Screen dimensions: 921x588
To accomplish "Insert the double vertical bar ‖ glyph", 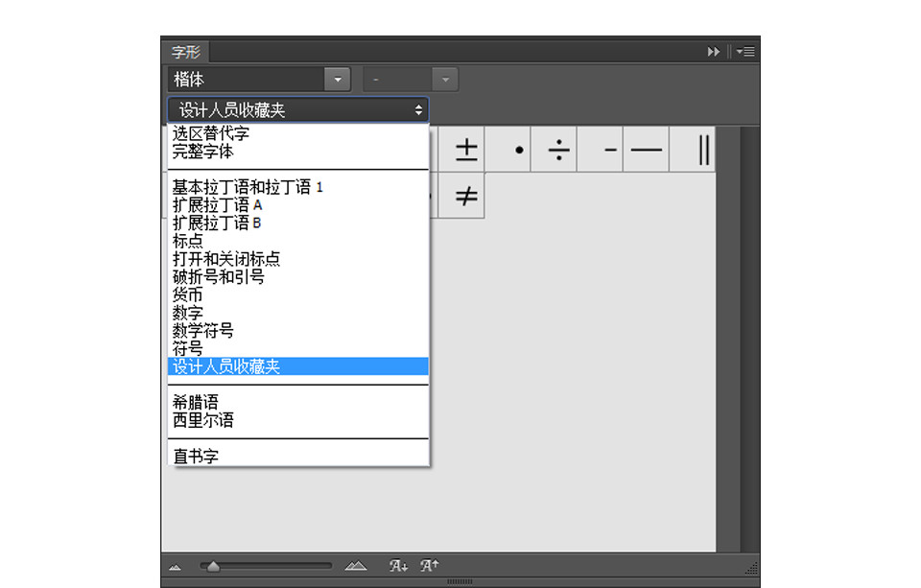I will coord(693,150).
